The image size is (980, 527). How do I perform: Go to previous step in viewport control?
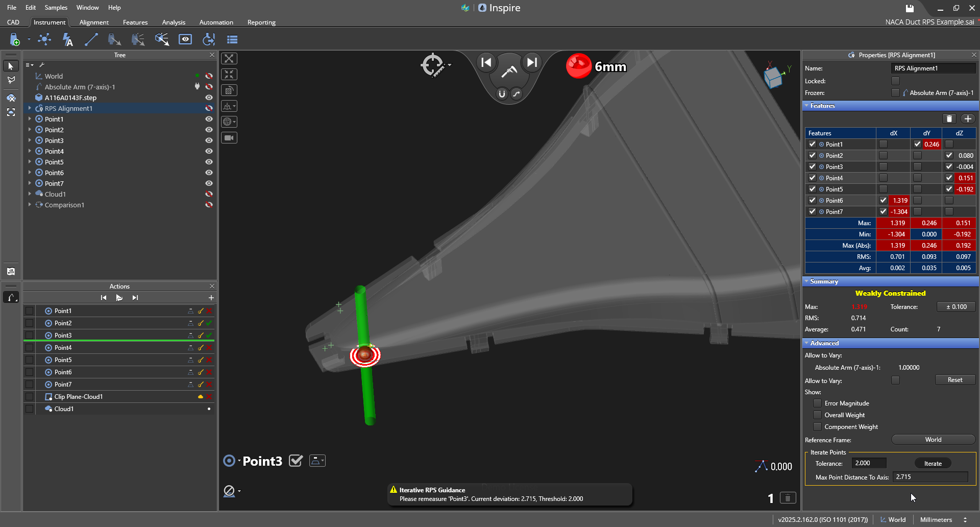(x=486, y=62)
